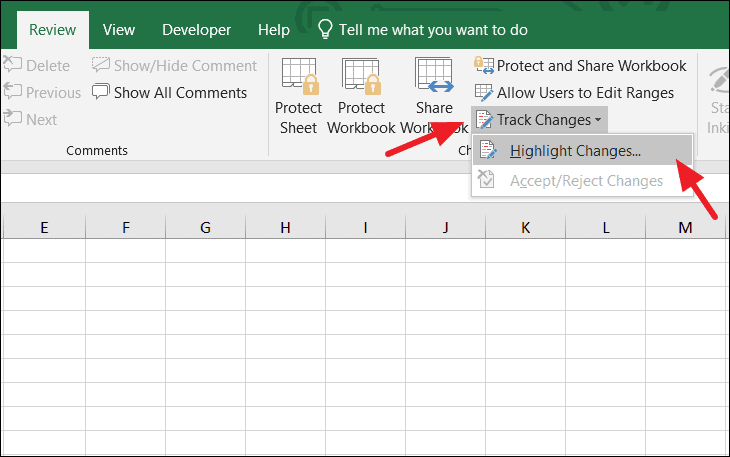Open the Help tab
Viewport: 730px width, 457px height.
[273, 30]
